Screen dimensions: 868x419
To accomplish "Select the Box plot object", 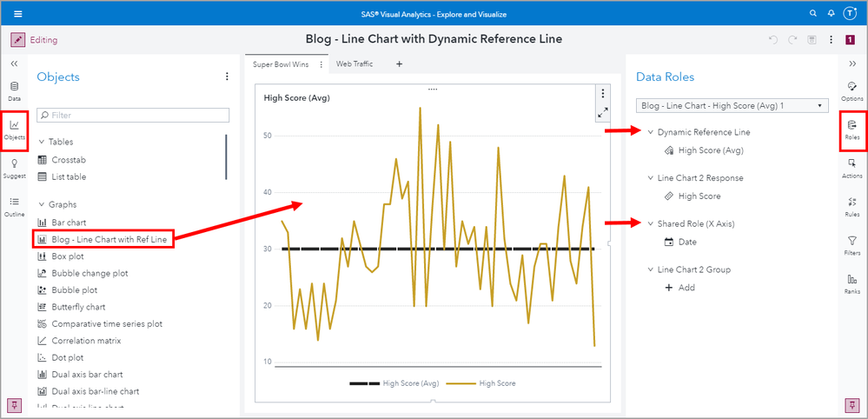I will coord(60,256).
